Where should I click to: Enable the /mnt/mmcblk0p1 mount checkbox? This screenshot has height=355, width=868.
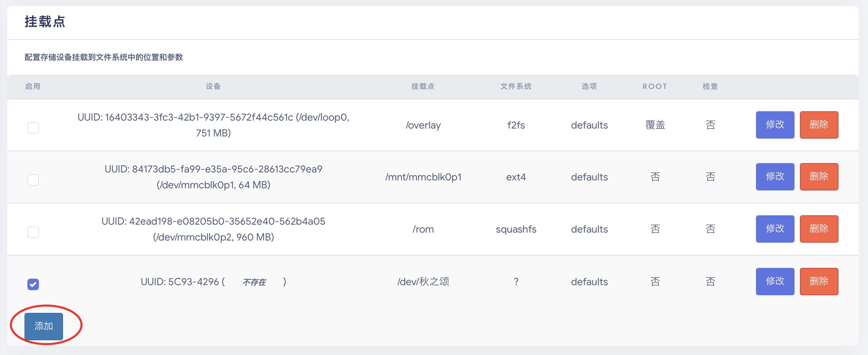tap(33, 180)
